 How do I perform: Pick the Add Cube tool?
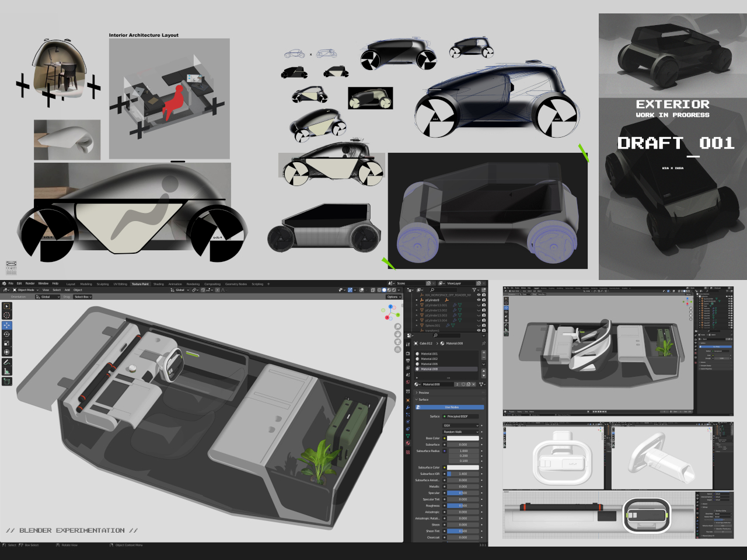coord(7,381)
